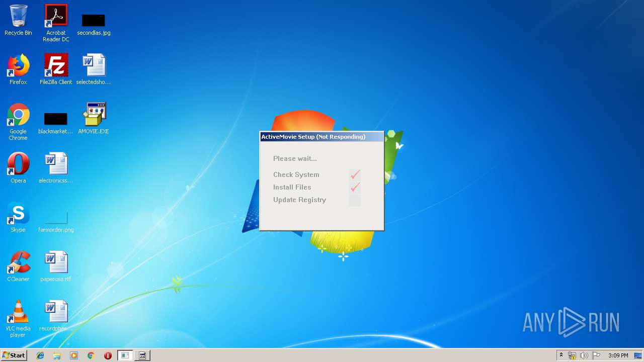Select the selectedsho... Word document
This screenshot has width=644, height=362.
[94, 70]
